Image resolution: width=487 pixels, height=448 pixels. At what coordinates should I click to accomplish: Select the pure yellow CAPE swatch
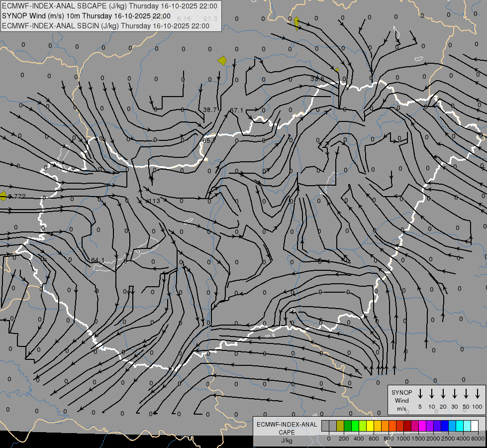(x=370, y=426)
